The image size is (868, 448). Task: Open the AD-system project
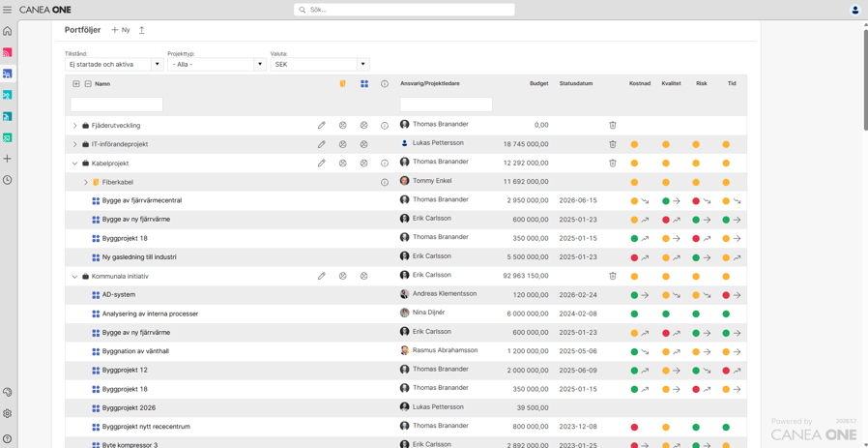point(119,294)
